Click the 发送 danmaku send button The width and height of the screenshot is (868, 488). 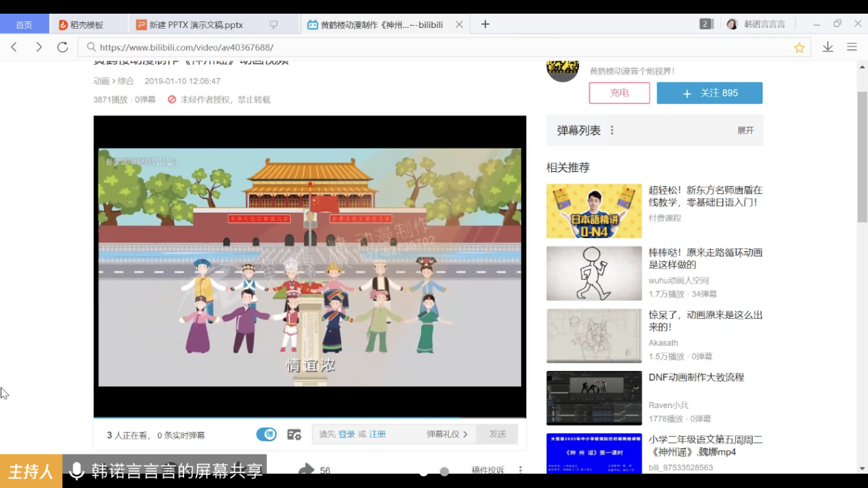click(x=498, y=435)
